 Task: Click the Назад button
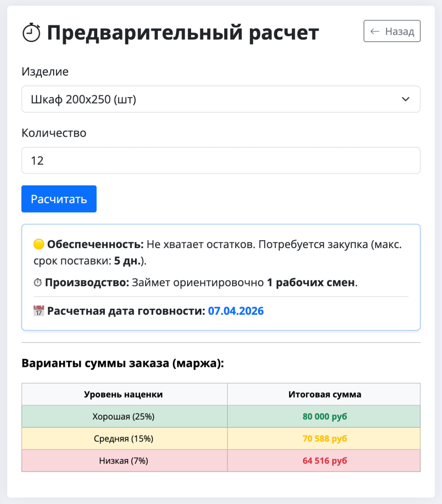pos(392,31)
